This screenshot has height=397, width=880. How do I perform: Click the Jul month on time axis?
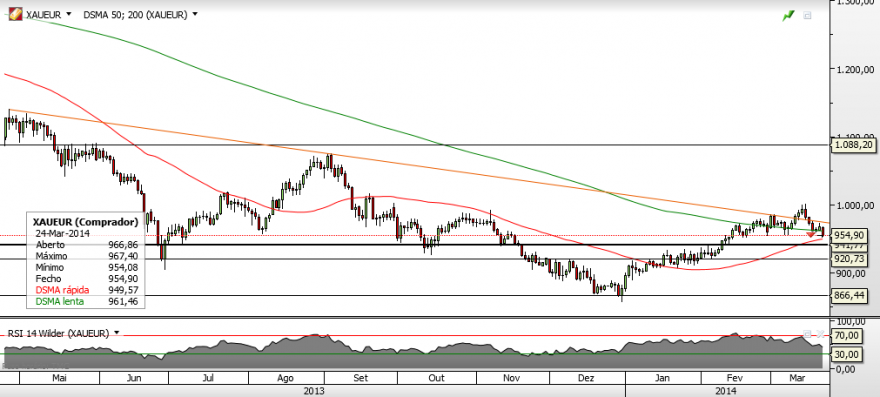[207, 378]
